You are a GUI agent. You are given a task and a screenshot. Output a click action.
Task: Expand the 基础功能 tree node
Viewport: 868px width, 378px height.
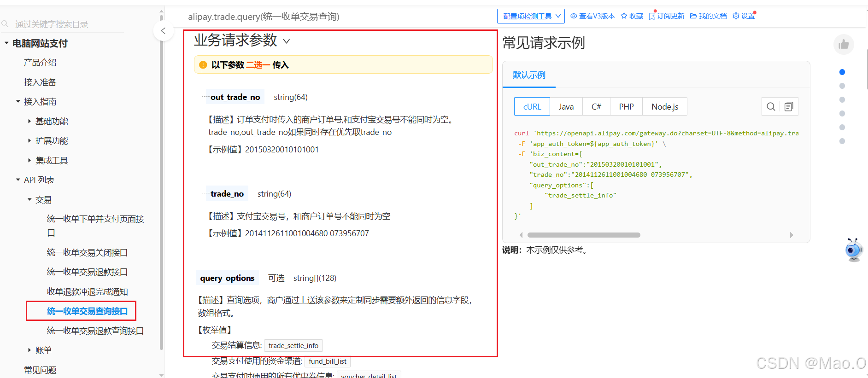click(29, 121)
